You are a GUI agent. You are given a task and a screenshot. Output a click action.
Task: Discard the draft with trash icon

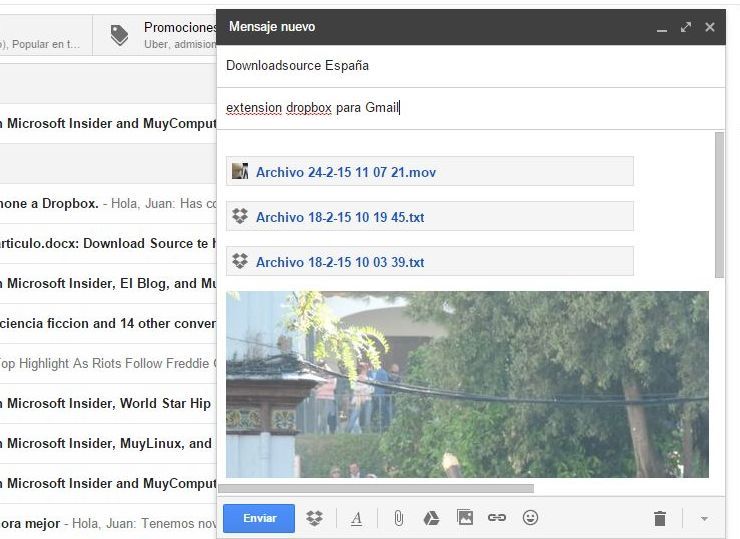(x=660, y=518)
